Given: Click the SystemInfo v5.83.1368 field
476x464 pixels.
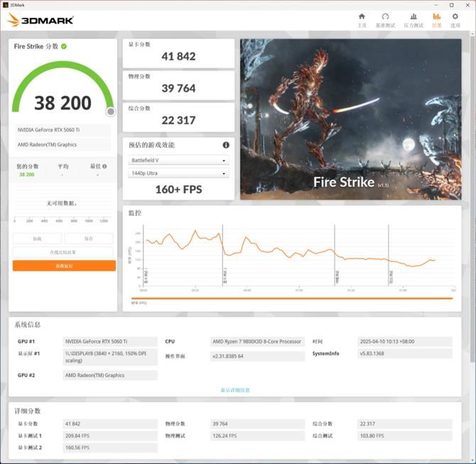Looking at the screenshot, I should pyautogui.click(x=405, y=354).
